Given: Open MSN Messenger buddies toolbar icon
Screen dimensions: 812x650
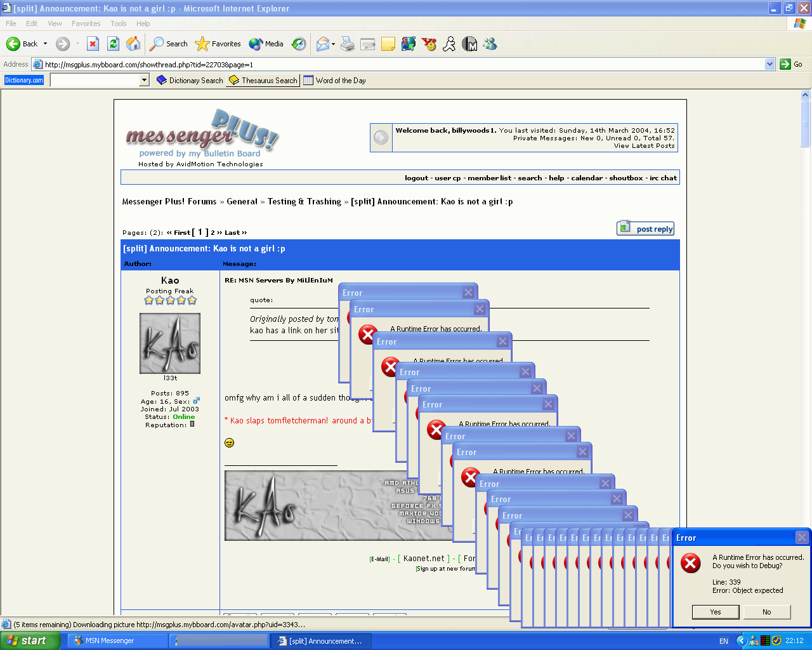Looking at the screenshot, I should coord(490,44).
